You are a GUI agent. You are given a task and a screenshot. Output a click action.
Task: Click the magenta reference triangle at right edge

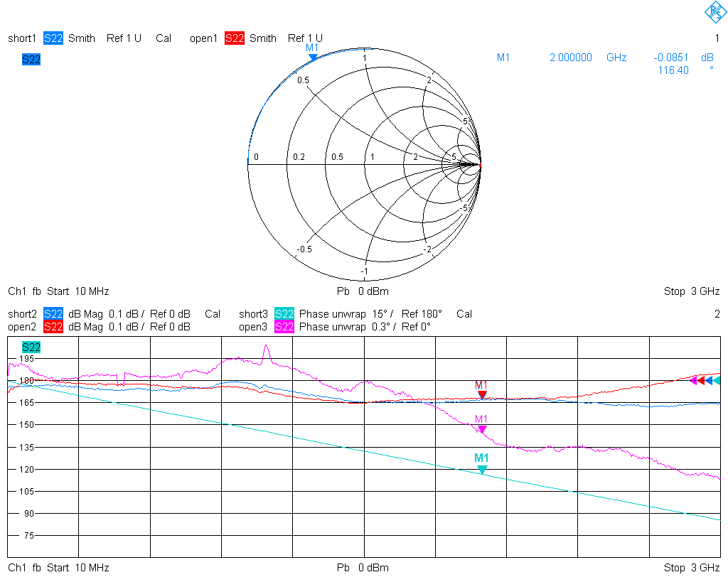pyautogui.click(x=693, y=381)
